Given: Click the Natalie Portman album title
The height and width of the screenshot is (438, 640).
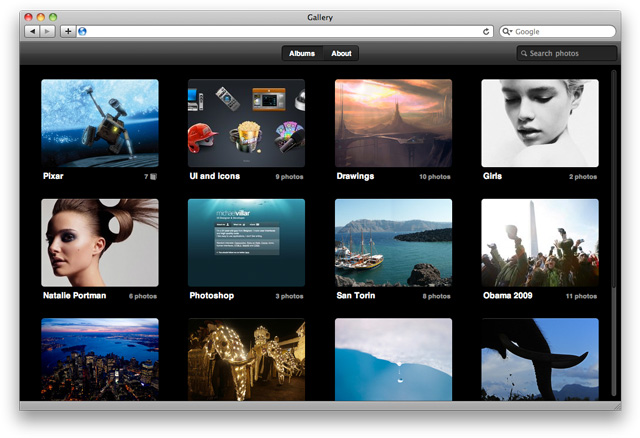Looking at the screenshot, I should (x=74, y=296).
